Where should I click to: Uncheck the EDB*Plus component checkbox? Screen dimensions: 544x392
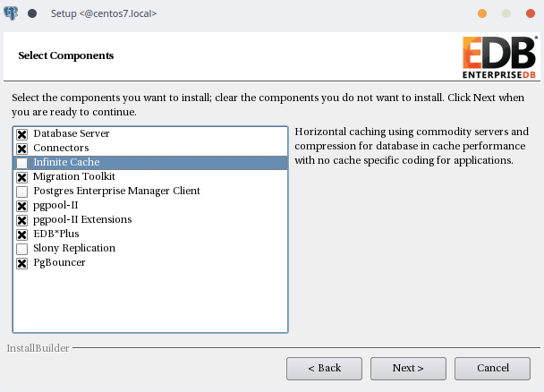(21, 234)
